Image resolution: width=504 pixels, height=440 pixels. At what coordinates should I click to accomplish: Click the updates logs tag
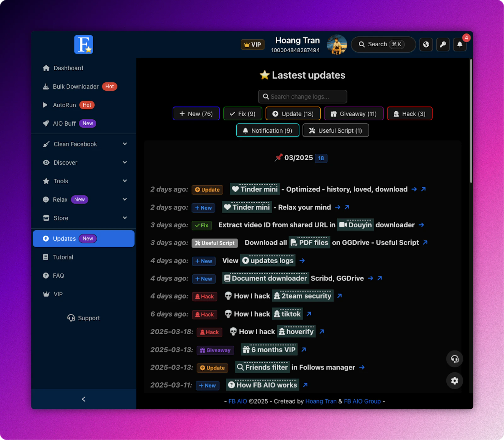pos(268,260)
